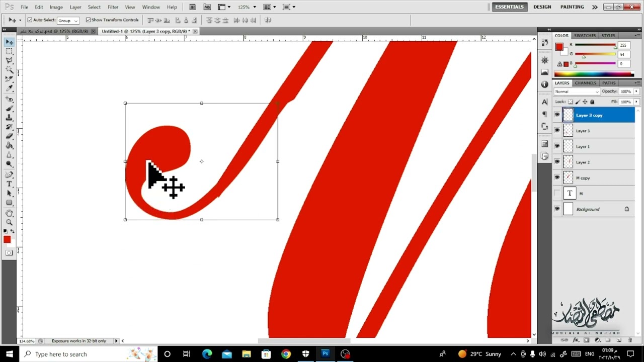Select the Eraser tool
This screenshot has height=362, width=644.
click(x=9, y=136)
